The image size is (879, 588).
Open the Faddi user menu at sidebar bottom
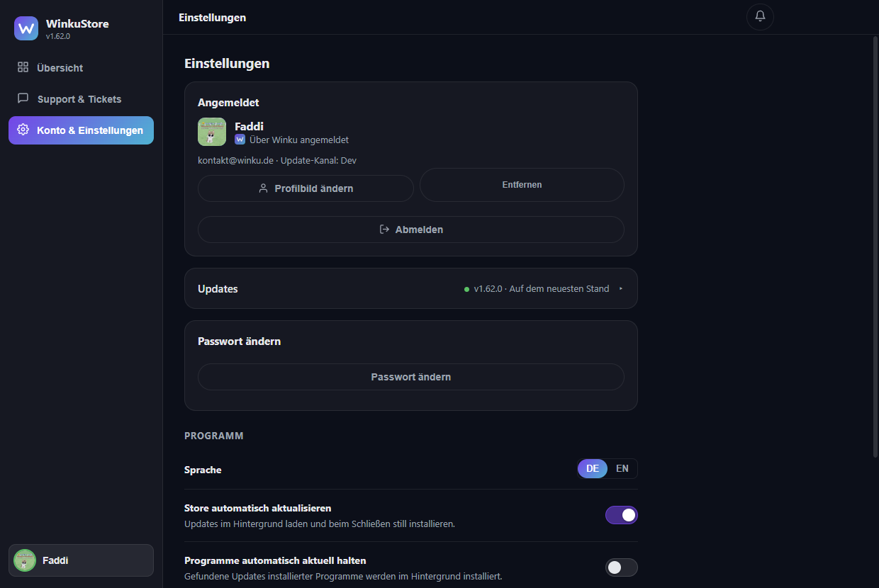[81, 560]
